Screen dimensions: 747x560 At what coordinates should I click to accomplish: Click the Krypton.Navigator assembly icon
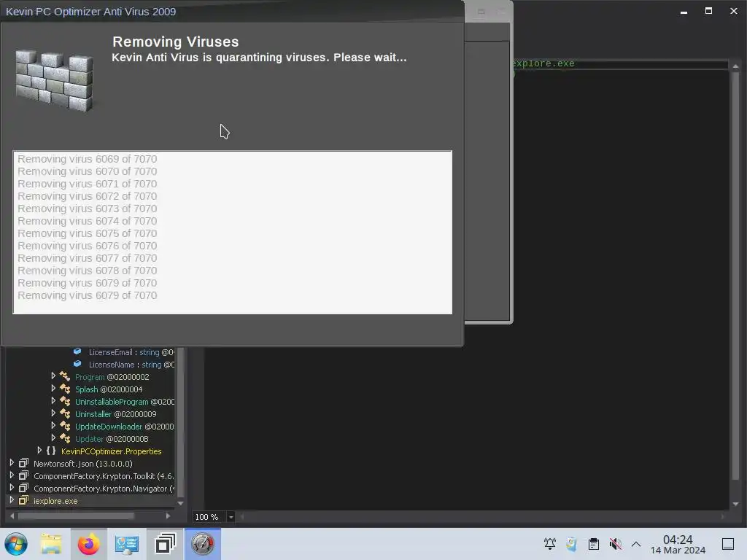tap(23, 488)
